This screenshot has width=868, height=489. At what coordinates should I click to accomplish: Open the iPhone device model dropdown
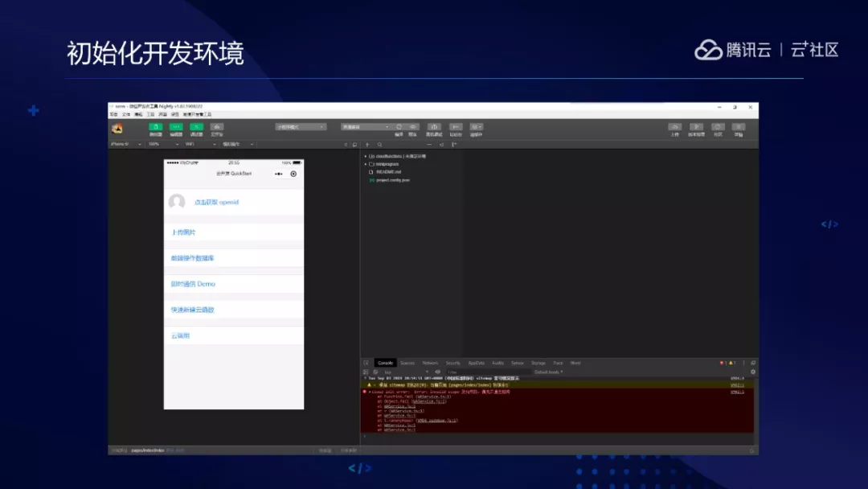pyautogui.click(x=125, y=144)
